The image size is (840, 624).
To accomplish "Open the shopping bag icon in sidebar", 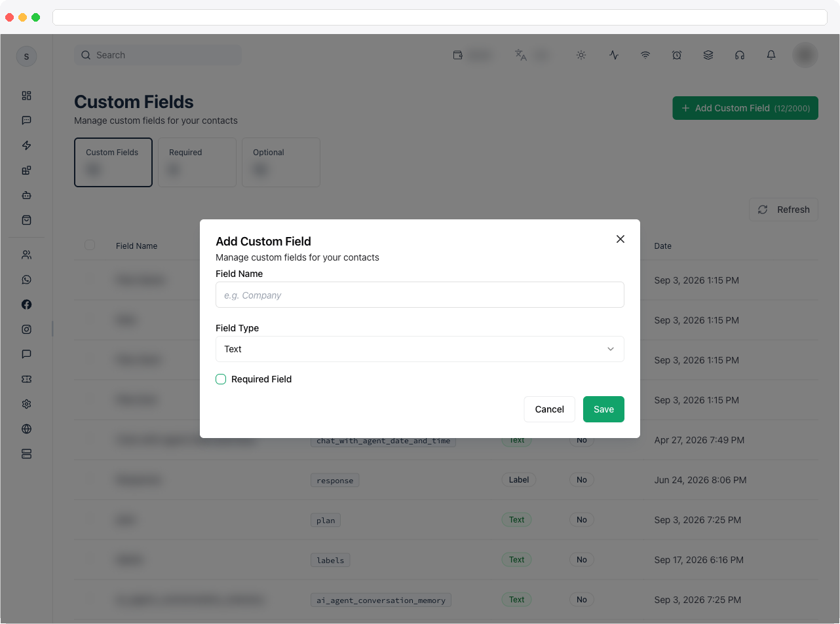I will tap(26, 220).
